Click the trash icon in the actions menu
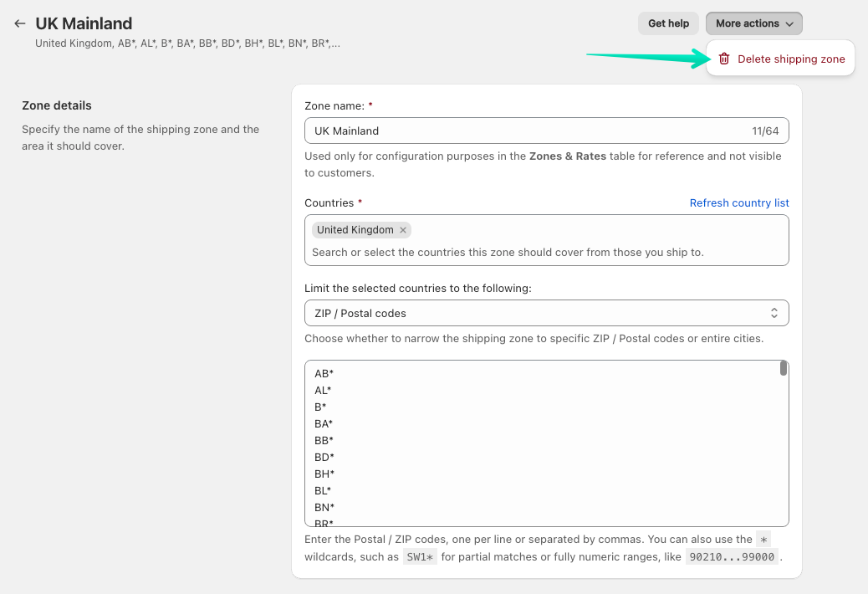This screenshot has width=868, height=594. point(724,59)
